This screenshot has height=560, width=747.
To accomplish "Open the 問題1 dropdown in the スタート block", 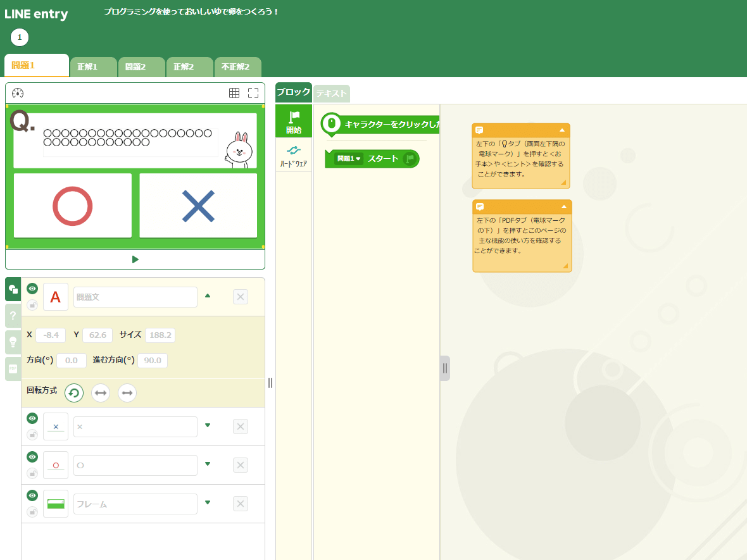I will click(349, 159).
